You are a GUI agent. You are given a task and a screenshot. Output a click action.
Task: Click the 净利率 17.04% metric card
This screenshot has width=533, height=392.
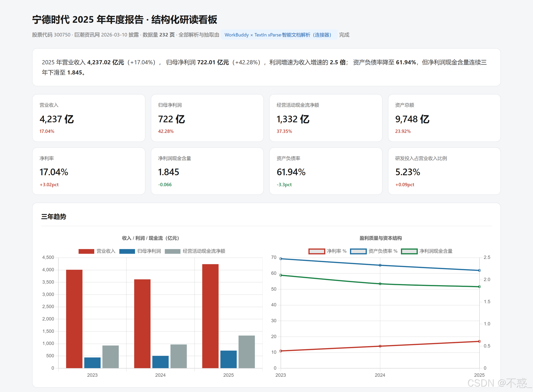[89, 171]
